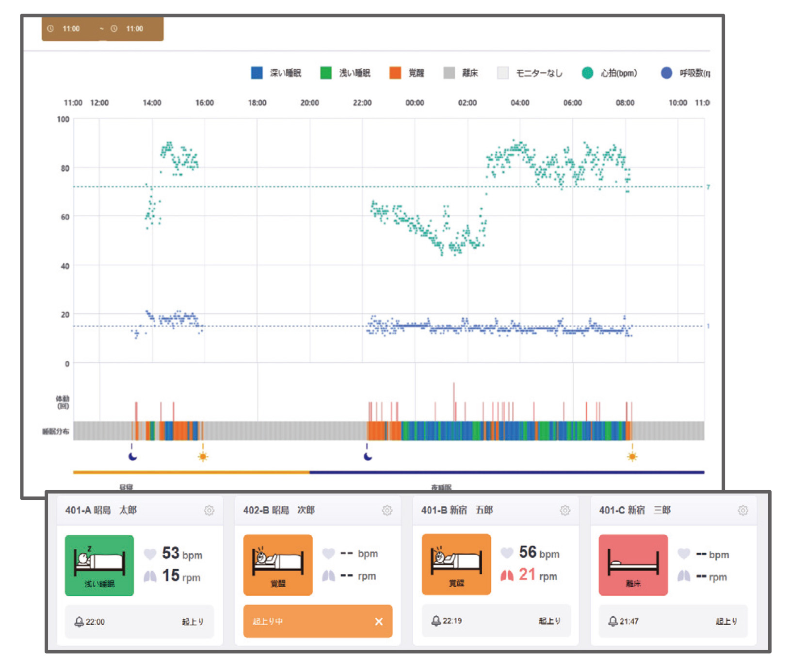Open settings gear for 402-B 昭島 次郎
Viewport: 789px width, 672px height.
(x=387, y=510)
